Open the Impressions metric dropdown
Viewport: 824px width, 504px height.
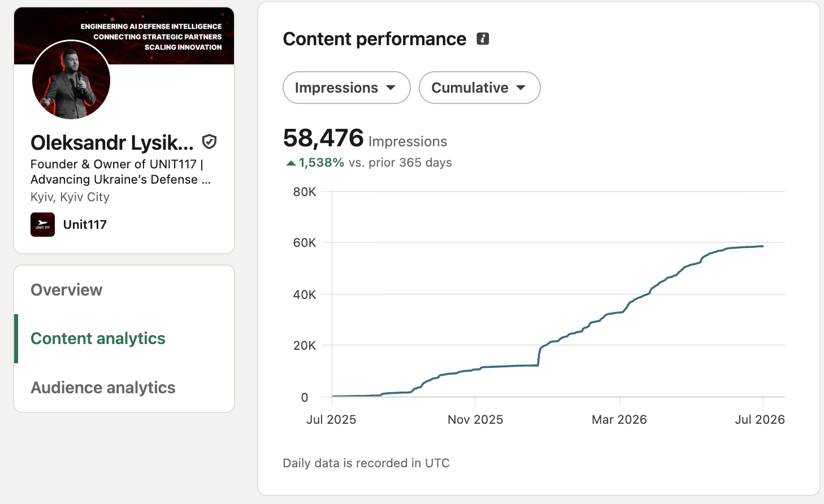tap(346, 88)
